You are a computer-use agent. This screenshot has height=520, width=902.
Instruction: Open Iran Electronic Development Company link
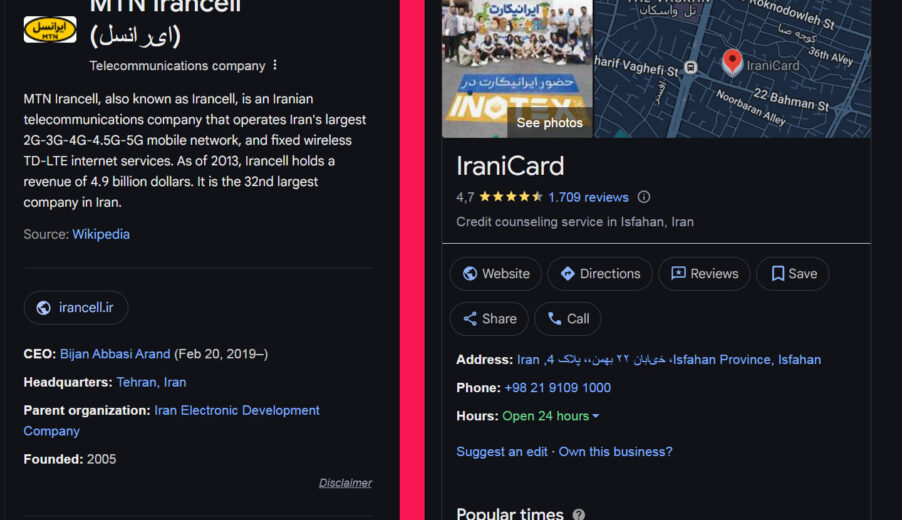tap(171, 420)
